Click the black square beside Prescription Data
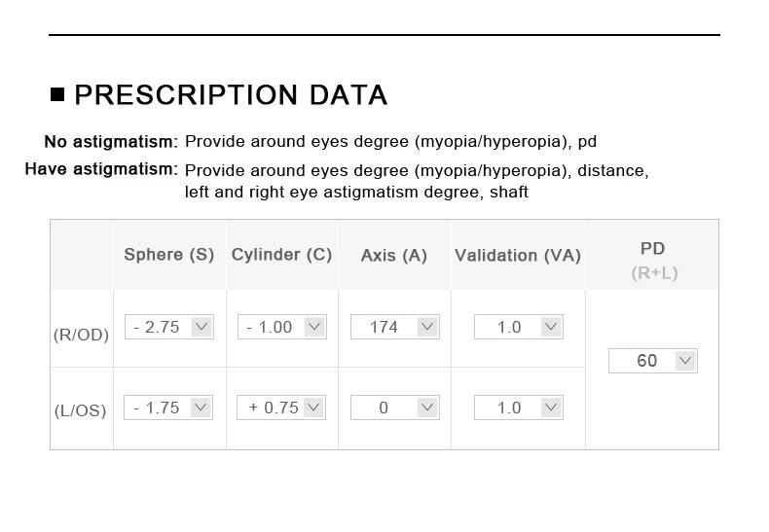 [x=57, y=94]
